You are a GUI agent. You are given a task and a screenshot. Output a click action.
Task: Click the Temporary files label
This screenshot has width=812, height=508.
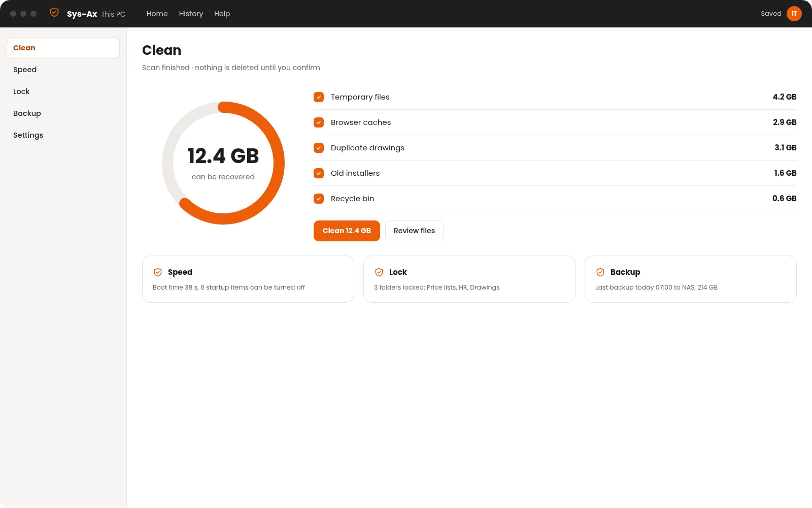click(x=360, y=97)
